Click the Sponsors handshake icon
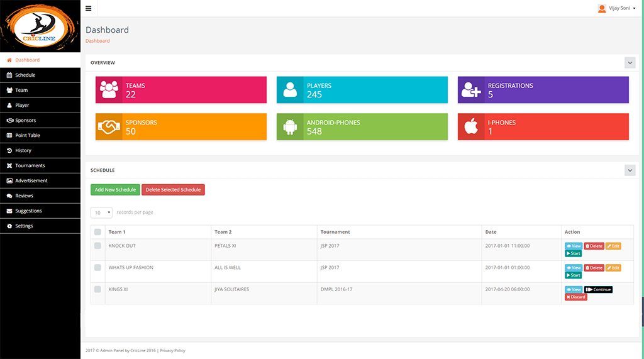This screenshot has height=359, width=644. click(x=109, y=126)
